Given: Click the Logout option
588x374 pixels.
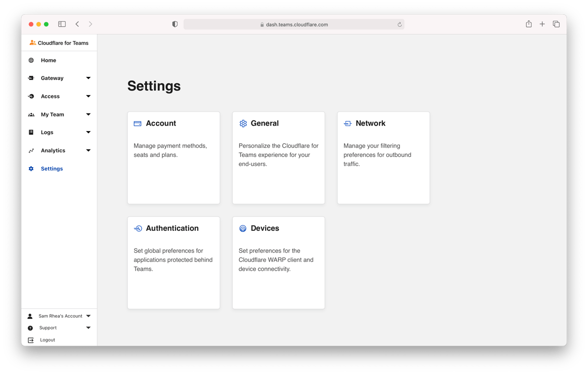Looking at the screenshot, I should click(47, 339).
